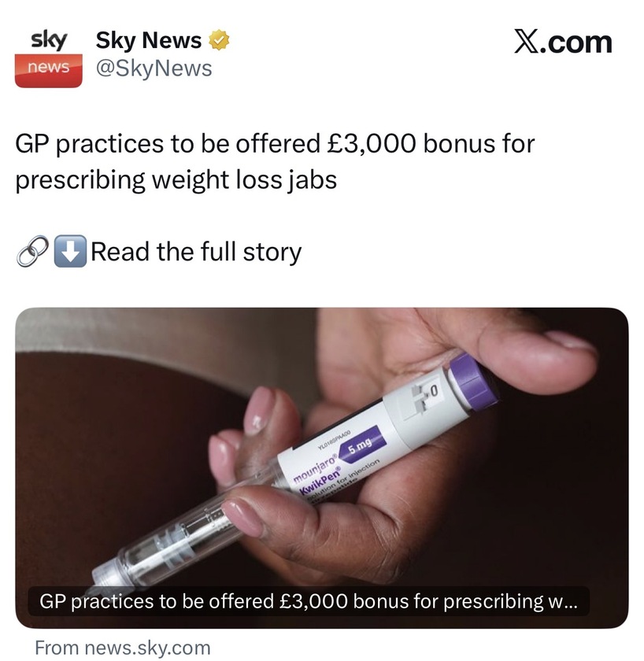Click the clear needle end of pen
Image resolution: width=644 pixels, height=661 pixels.
coord(109,574)
